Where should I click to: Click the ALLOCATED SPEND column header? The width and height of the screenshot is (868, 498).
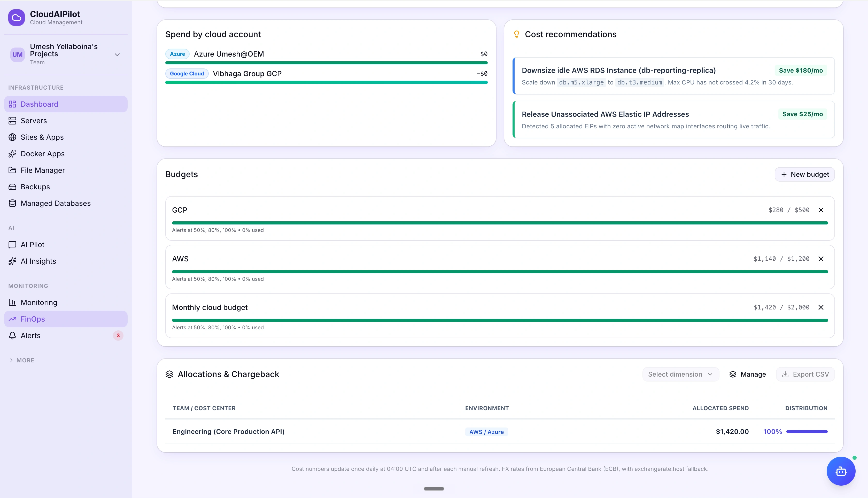(720, 408)
